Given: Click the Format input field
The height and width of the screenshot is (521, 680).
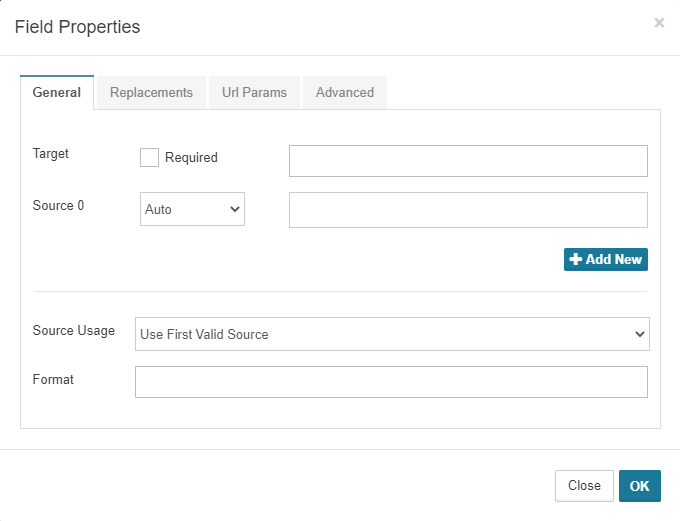Looking at the screenshot, I should coord(391,382).
